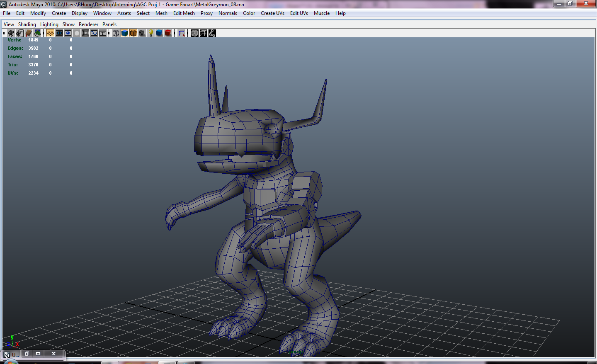Image resolution: width=597 pixels, height=364 pixels.
Task: Click the Edges count value 3582
Action: 33,48
